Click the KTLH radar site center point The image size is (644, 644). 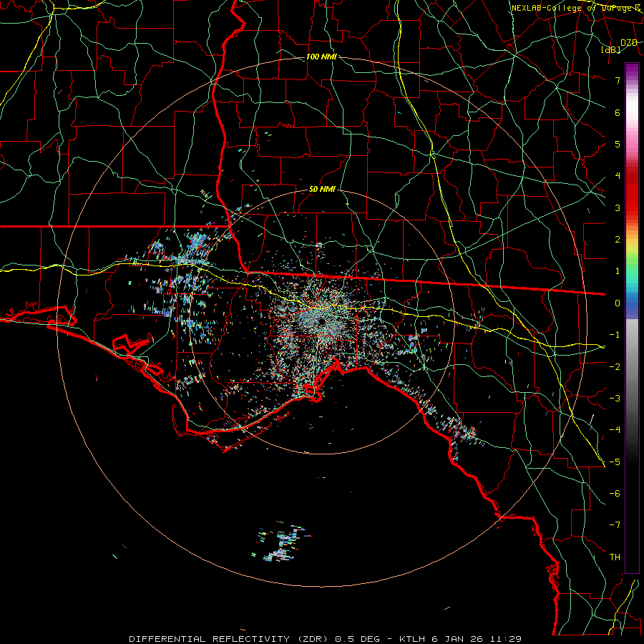pos(321,321)
